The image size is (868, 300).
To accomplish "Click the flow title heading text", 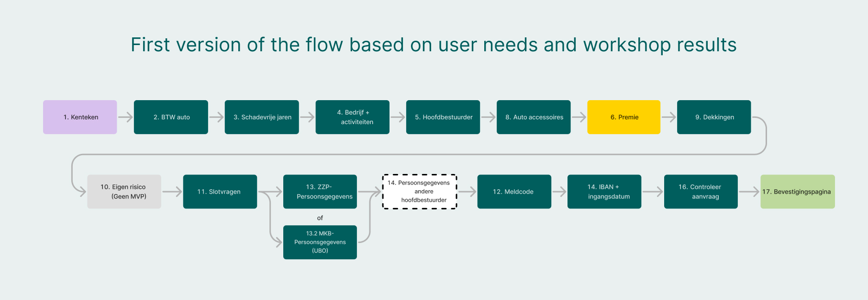I will [434, 45].
